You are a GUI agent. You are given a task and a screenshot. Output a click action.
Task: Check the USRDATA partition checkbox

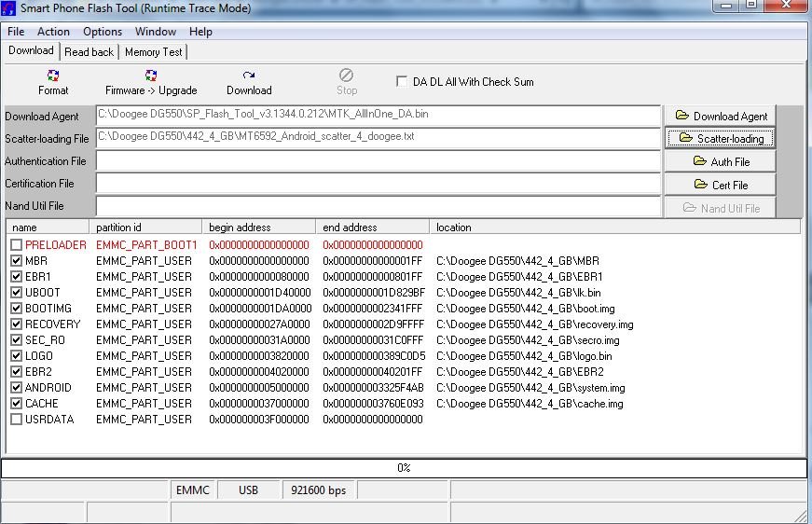[16, 420]
